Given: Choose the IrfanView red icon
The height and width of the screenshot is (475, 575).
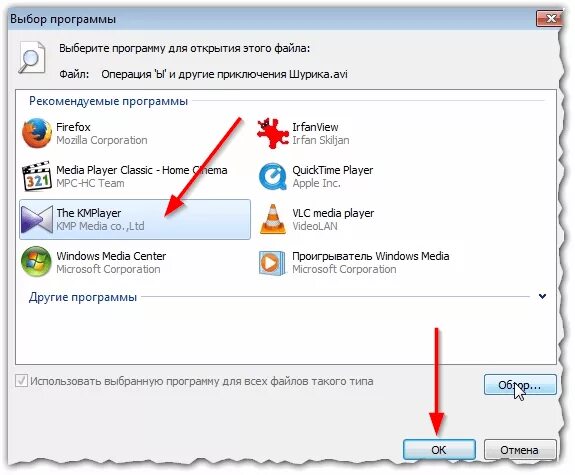Looking at the screenshot, I should (x=272, y=133).
